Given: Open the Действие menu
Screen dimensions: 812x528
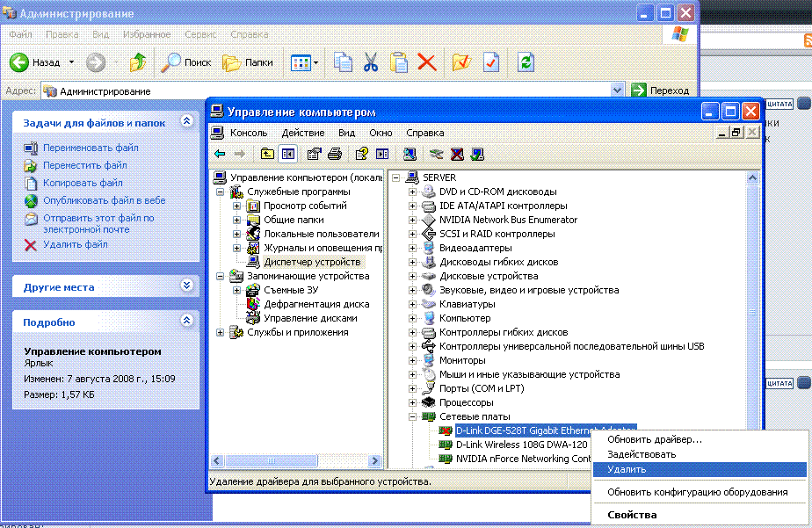Looking at the screenshot, I should point(303,133).
